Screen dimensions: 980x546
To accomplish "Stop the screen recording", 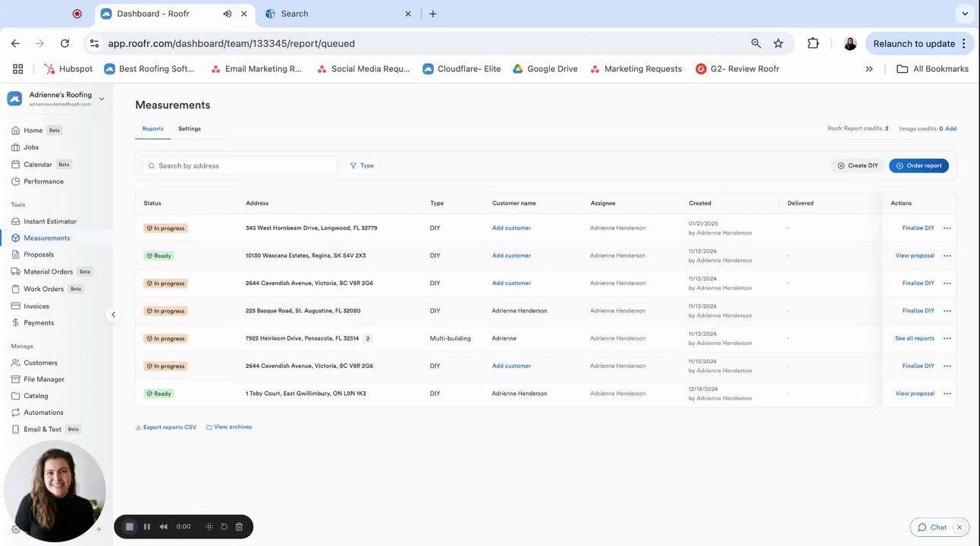I will 130,526.
